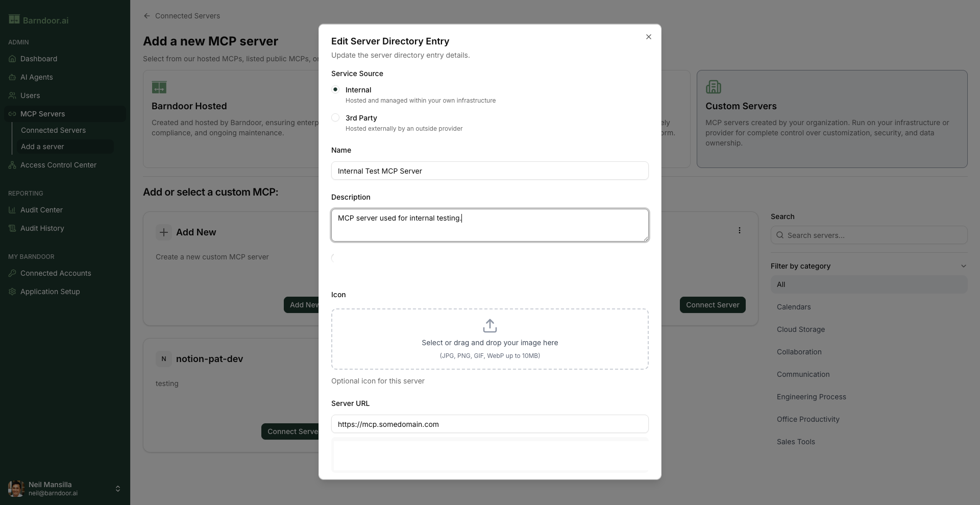Image resolution: width=980 pixels, height=505 pixels.
Task: Select the MCP Servers link icon
Action: (x=11, y=114)
